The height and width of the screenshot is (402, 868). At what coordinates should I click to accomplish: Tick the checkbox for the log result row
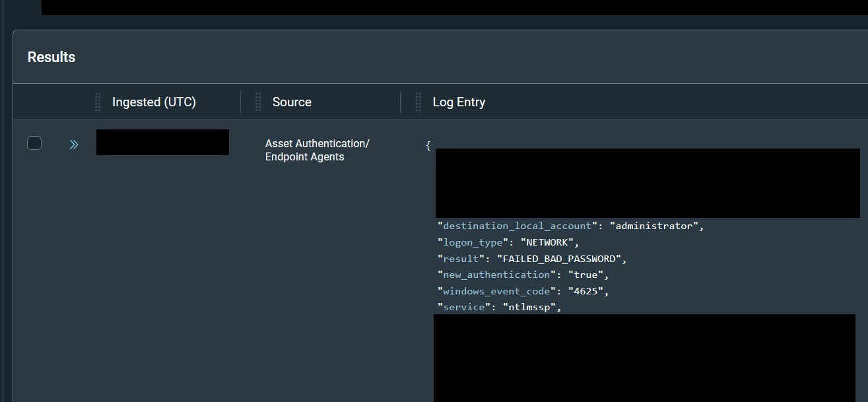point(34,143)
